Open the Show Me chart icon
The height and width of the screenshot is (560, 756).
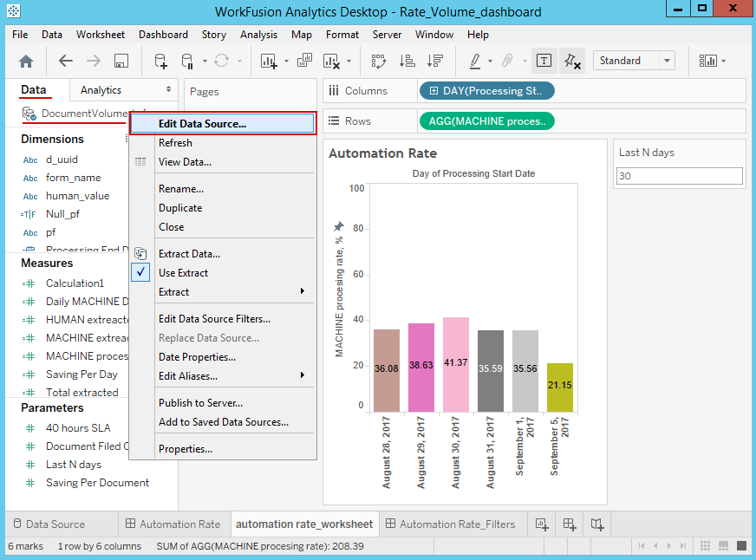pos(707,61)
